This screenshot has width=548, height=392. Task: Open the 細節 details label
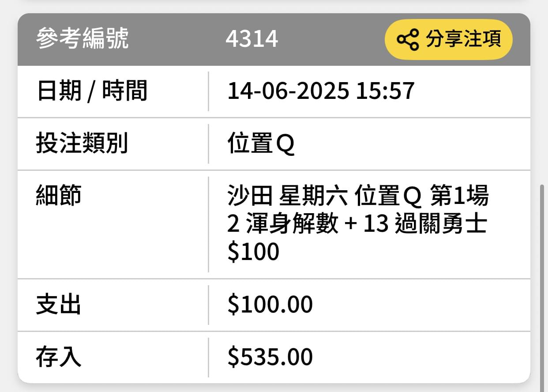59,196
